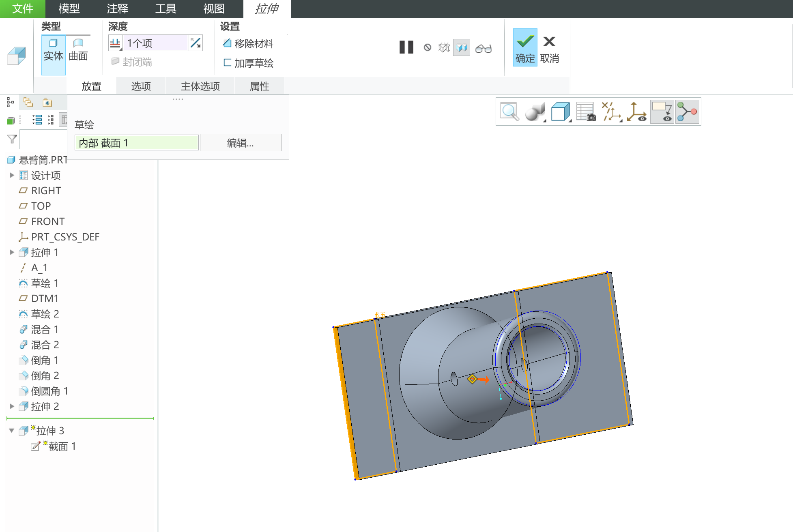
Task: Click the 编辑... button
Action: [x=240, y=143]
